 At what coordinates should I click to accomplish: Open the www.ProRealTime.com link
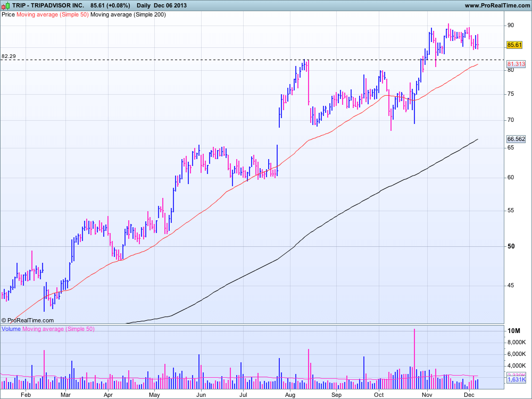[x=497, y=5]
